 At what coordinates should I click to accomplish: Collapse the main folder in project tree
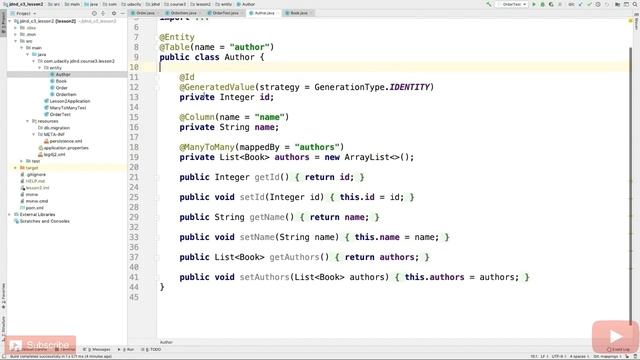22,48
